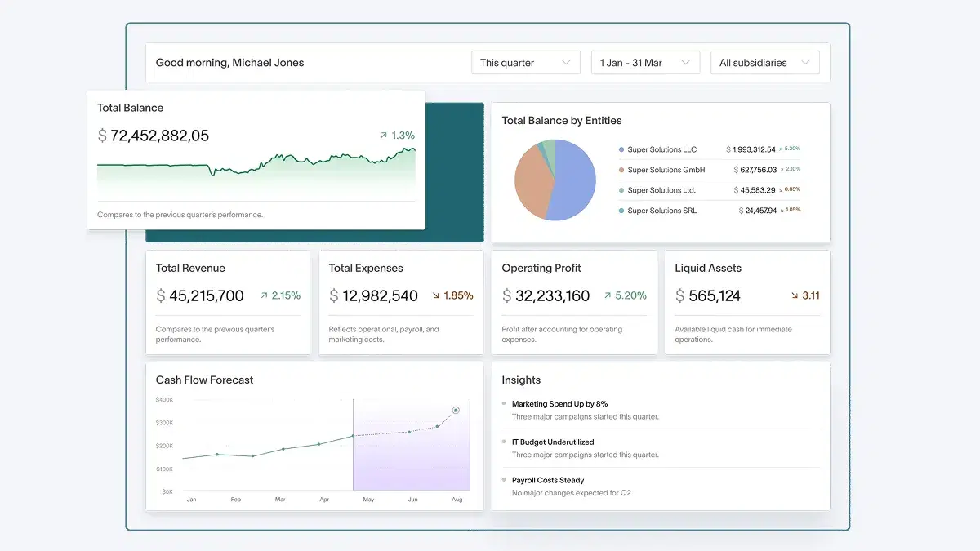Open the All subsidiaries dropdown
The height and width of the screenshot is (551, 980).
(764, 63)
